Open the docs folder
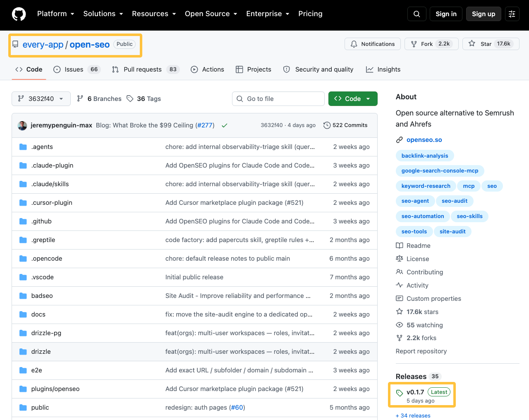529x420 pixels. point(38,314)
